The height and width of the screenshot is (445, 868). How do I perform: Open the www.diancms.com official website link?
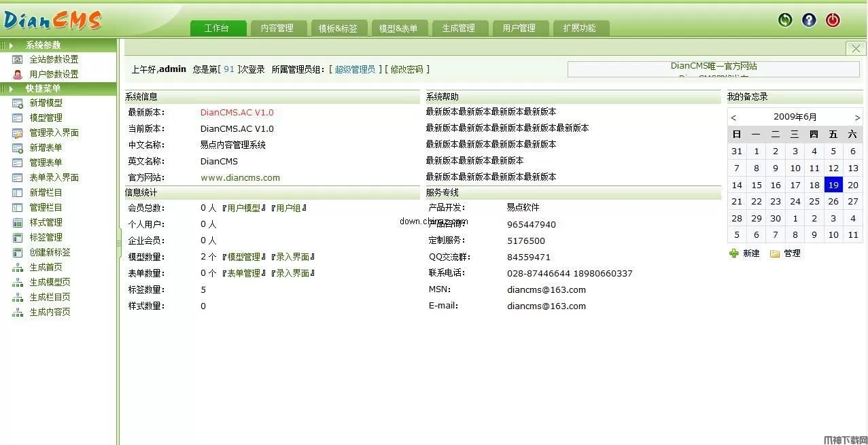(x=241, y=177)
